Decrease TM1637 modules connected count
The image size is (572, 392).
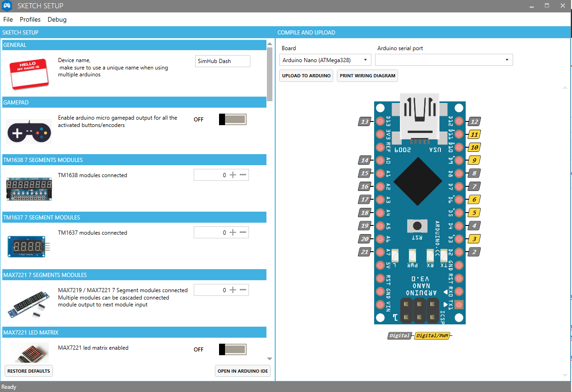[243, 232]
